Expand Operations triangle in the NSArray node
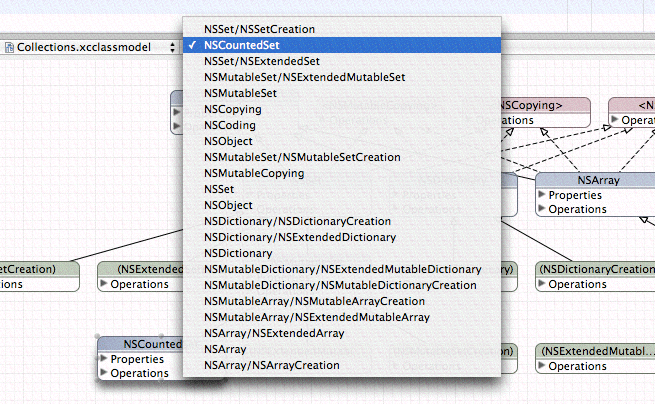This screenshot has width=655, height=404. click(x=543, y=209)
